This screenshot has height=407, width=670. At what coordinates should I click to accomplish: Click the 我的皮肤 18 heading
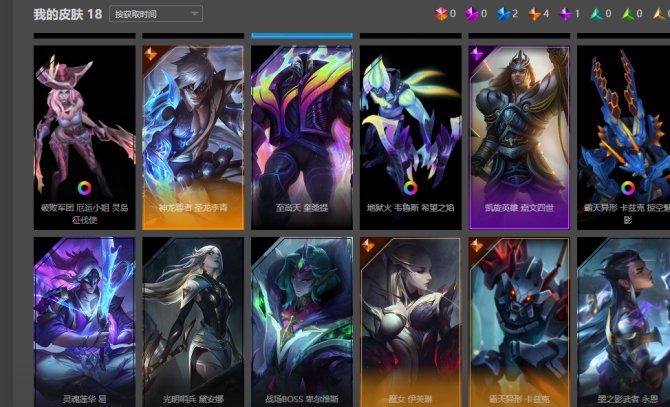(x=68, y=14)
